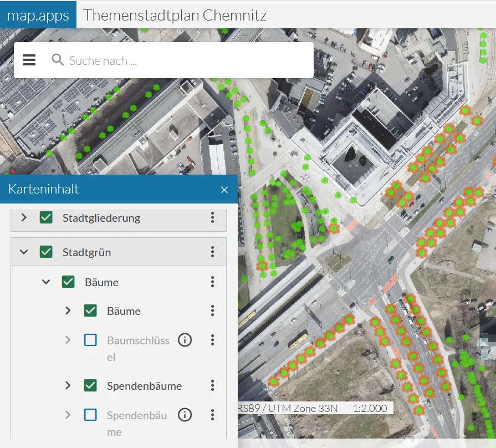Expand the Stadtgliederung layer group
The image size is (496, 448).
(24, 218)
